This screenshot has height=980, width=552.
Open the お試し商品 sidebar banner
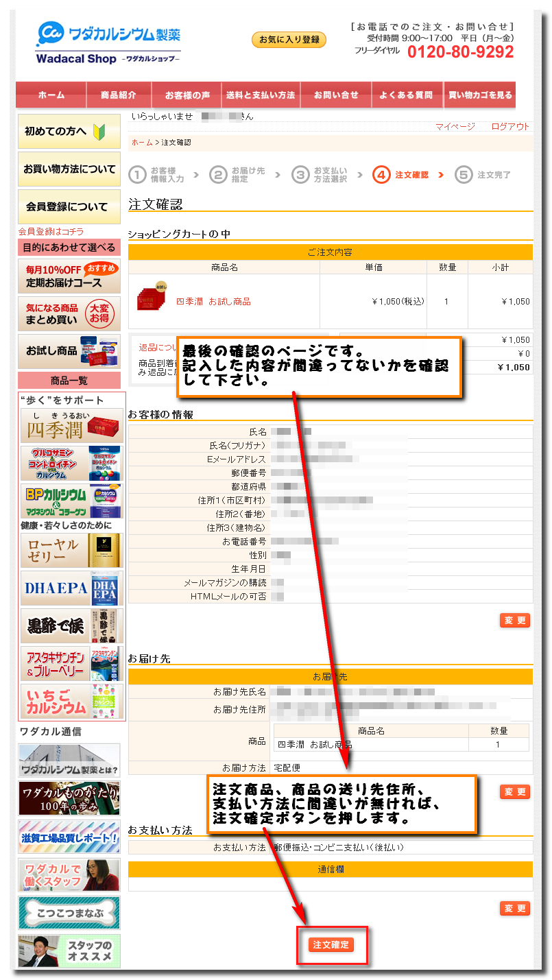[x=69, y=351]
